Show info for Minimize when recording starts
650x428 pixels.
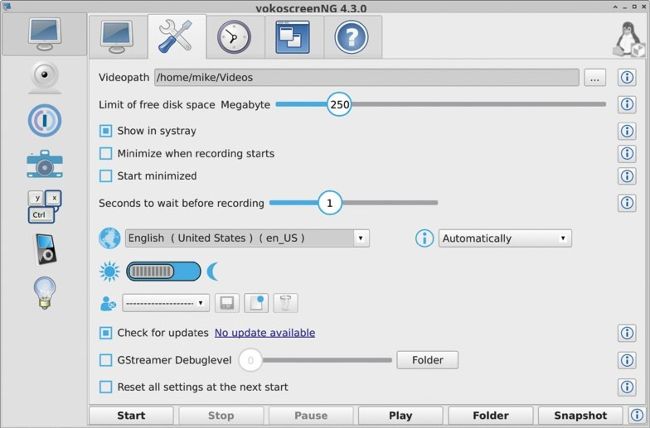[627, 153]
